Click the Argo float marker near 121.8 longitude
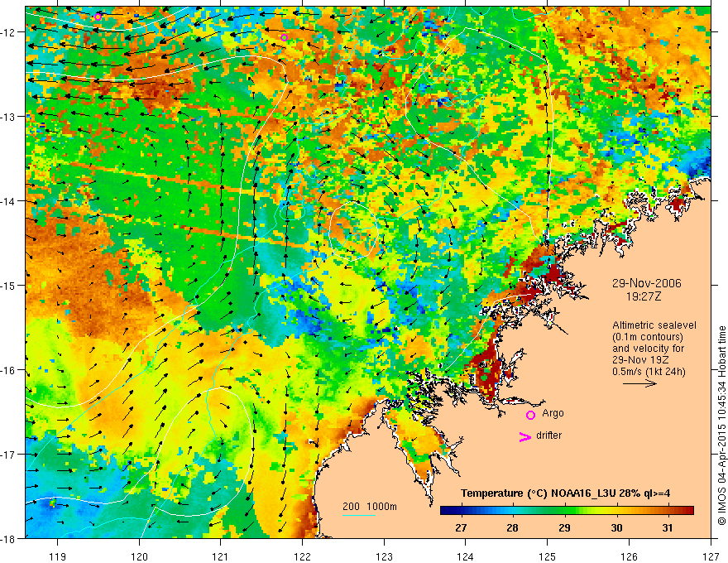 [284, 37]
